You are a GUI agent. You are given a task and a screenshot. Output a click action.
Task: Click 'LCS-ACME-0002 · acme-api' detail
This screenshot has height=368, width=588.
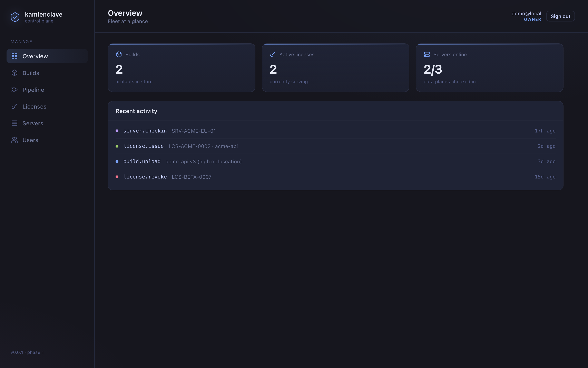(x=203, y=146)
